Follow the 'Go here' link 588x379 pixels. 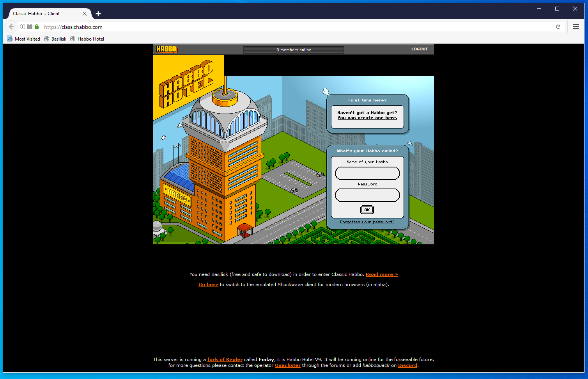208,285
